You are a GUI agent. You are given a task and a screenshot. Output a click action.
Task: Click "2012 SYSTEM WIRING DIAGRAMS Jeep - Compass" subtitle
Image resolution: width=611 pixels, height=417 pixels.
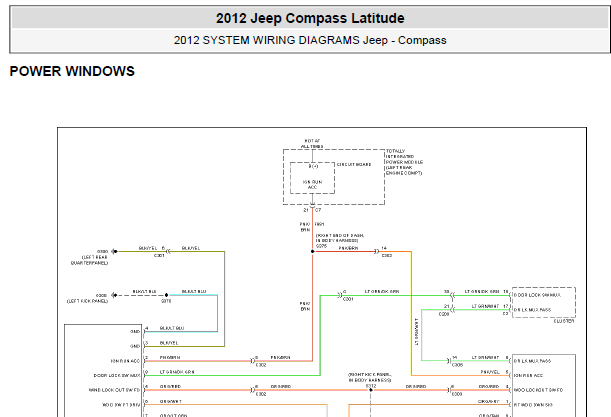310,40
